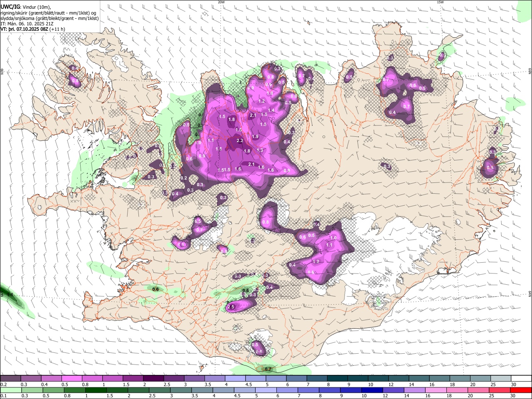
Task: Click the "1.3" snowfall value on the map
Action: [x=260, y=150]
